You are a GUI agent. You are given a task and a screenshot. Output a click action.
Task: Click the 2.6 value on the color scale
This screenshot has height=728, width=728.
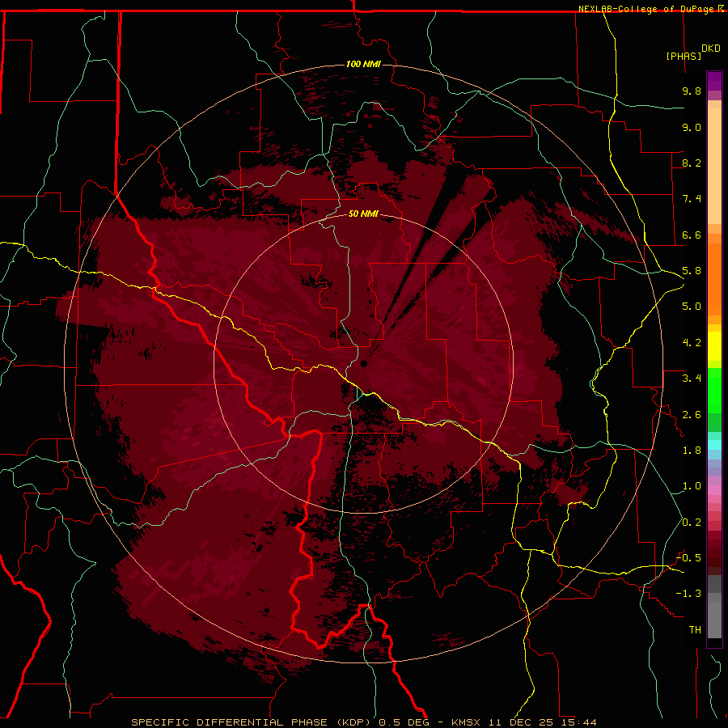[692, 415]
